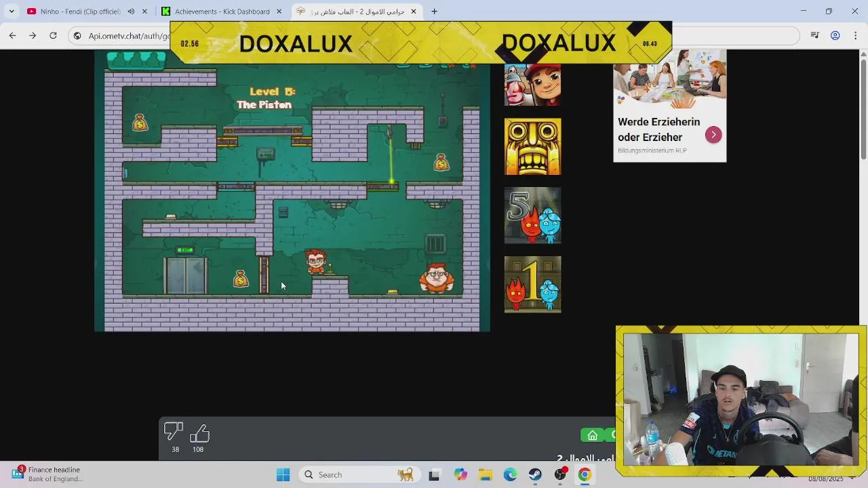
Task: Open Task View from the taskbar
Action: (x=434, y=474)
